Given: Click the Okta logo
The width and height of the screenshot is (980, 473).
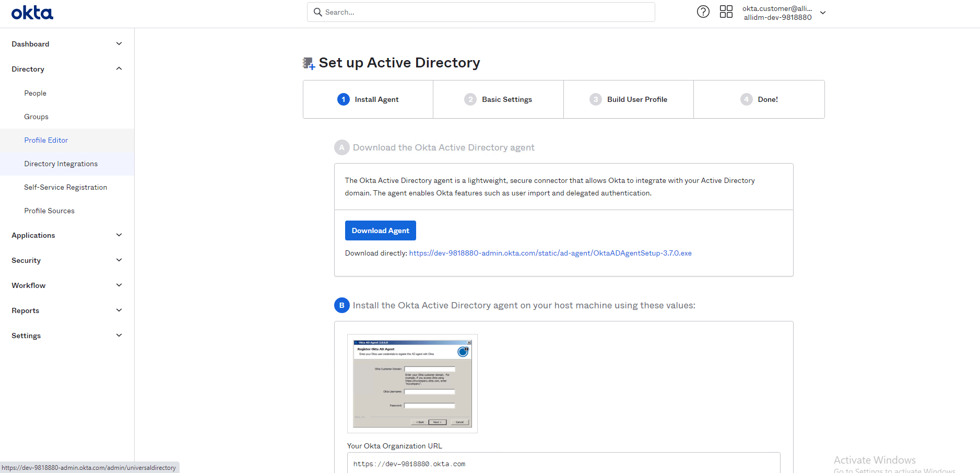Looking at the screenshot, I should [x=32, y=13].
